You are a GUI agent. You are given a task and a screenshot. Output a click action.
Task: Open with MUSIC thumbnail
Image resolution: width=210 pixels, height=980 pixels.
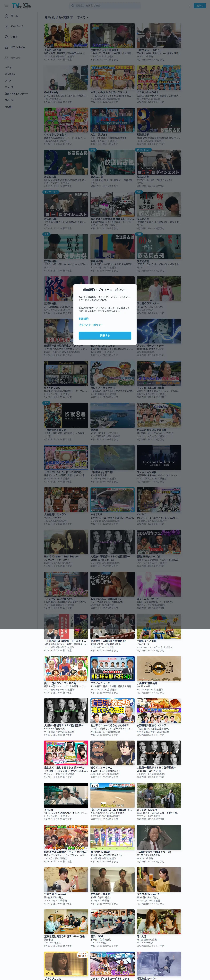click(66, 373)
